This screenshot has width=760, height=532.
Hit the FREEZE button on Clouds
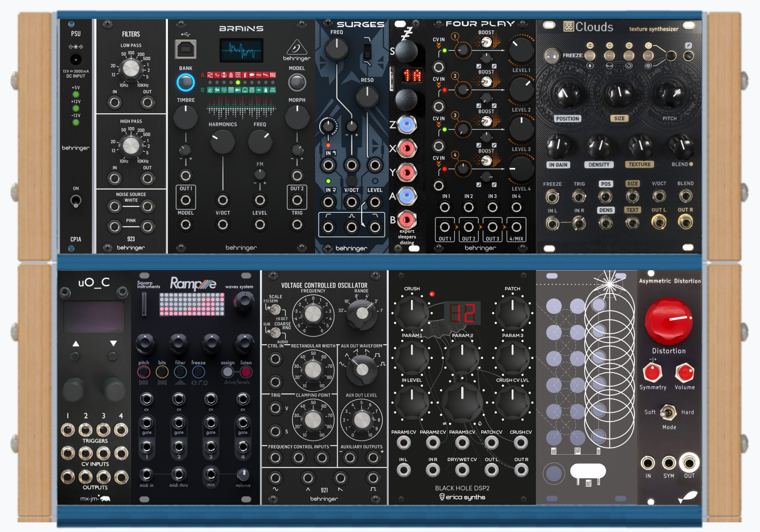point(552,56)
